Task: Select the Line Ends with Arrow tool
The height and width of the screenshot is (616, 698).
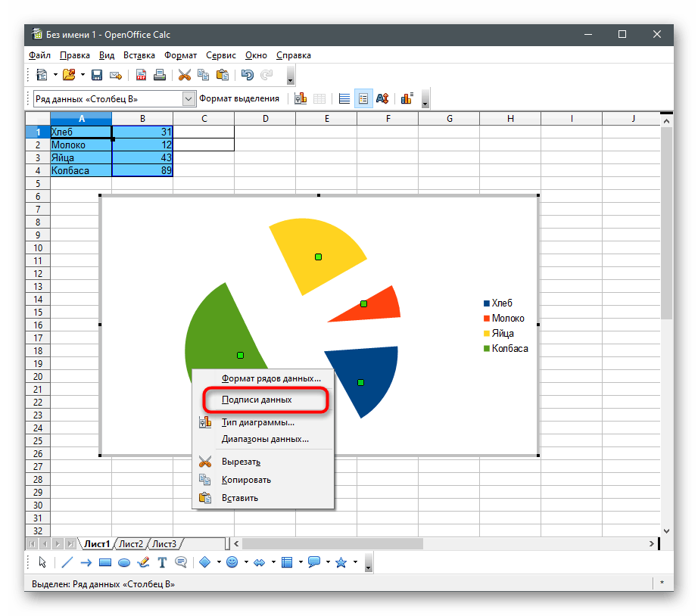Action: (86, 562)
